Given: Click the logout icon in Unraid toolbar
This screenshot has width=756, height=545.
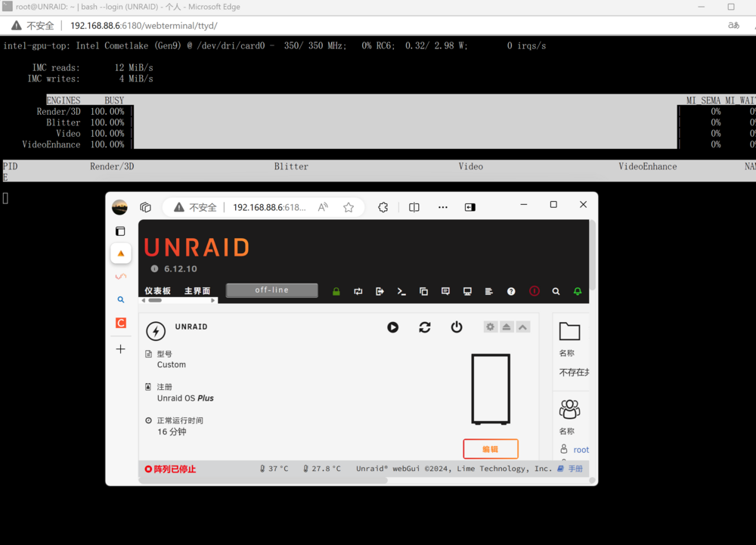Looking at the screenshot, I should pos(380,291).
